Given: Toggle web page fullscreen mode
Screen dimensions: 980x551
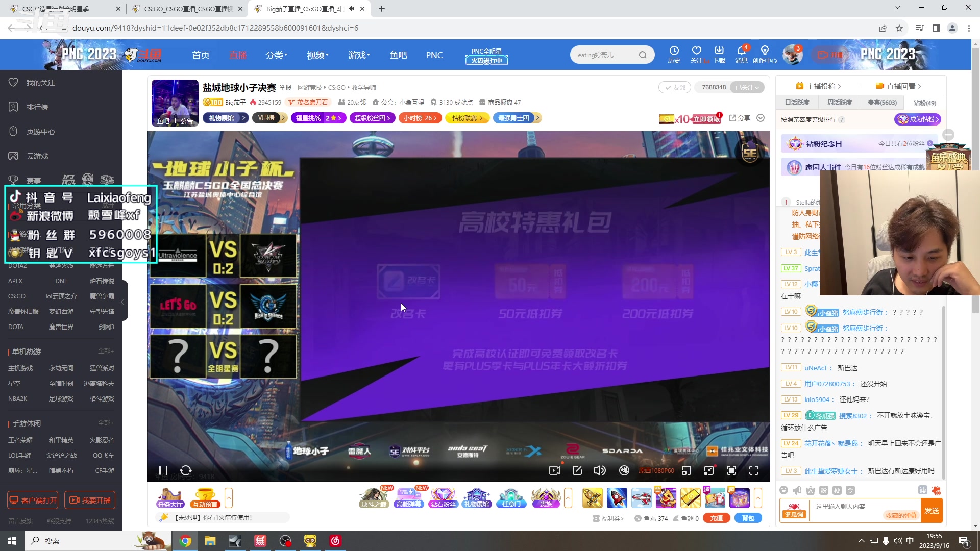Looking at the screenshot, I should 731,470.
